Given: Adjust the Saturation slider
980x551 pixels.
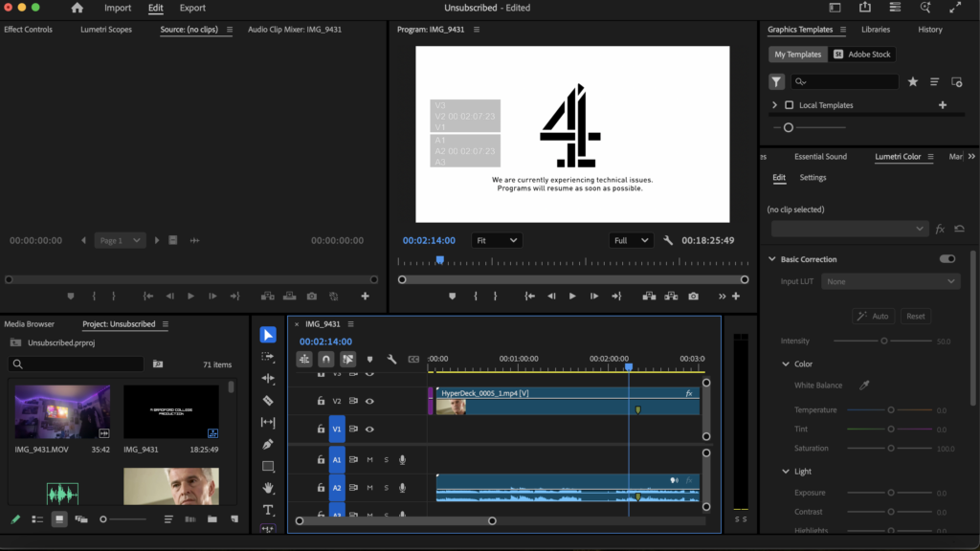Looking at the screenshot, I should (889, 449).
